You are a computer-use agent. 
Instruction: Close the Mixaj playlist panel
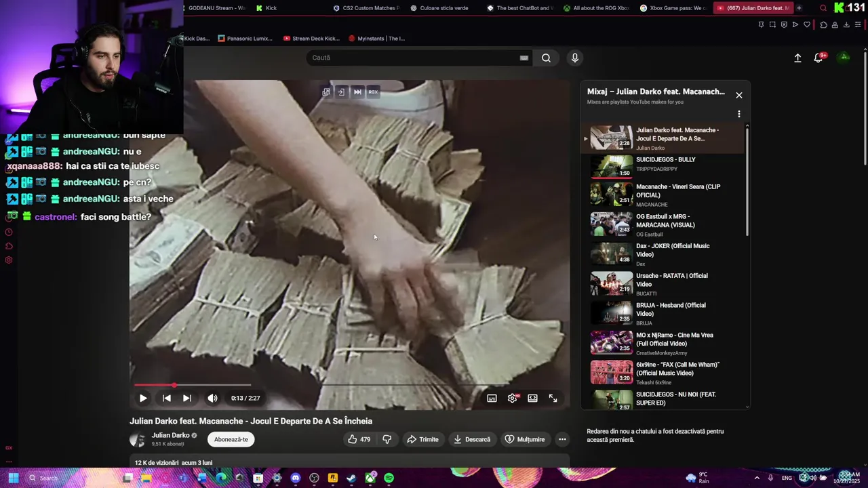[739, 95]
